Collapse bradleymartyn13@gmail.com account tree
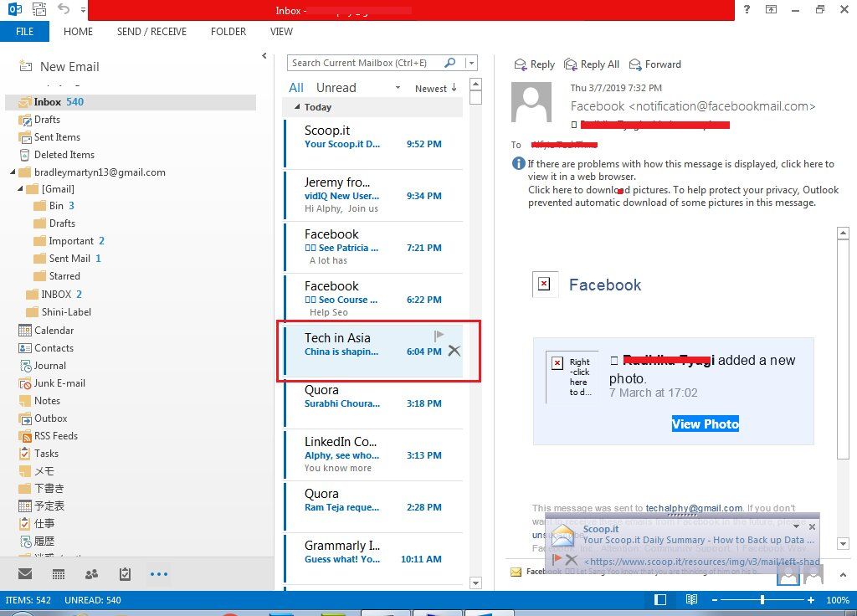Image resolution: width=857 pixels, height=616 pixels. coord(13,172)
